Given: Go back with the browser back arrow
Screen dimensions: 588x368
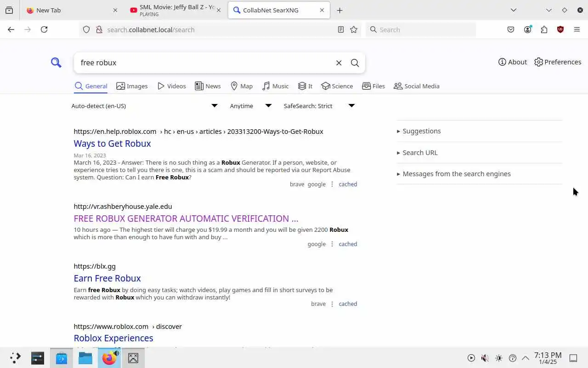Looking at the screenshot, I should pyautogui.click(x=11, y=29).
